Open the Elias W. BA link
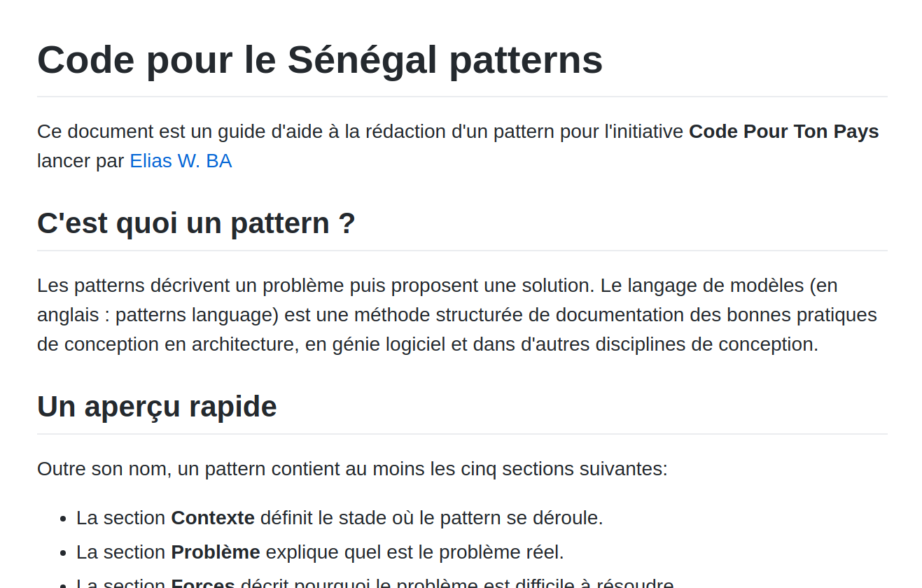922x588 pixels. tap(181, 161)
